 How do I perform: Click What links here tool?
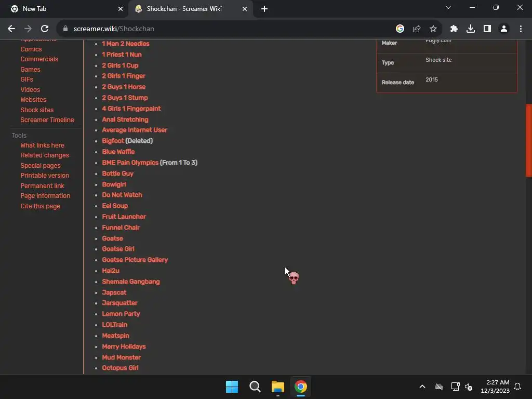tap(42, 145)
